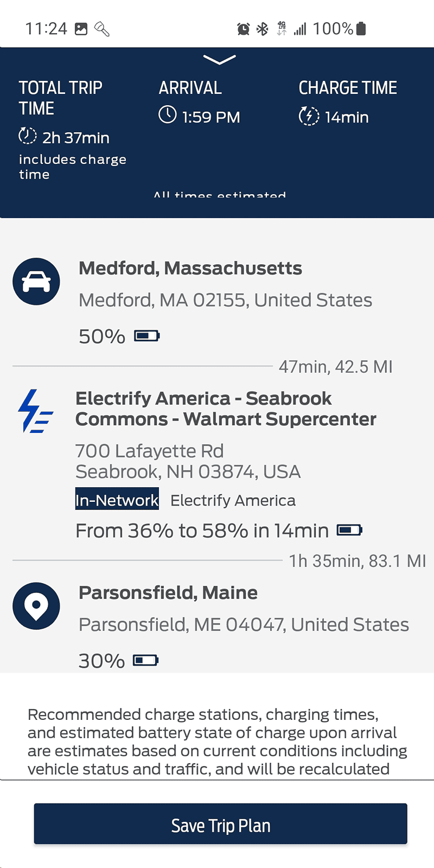The height and width of the screenshot is (868, 434).
Task: Tap the charge time bolt icon
Action: pyautogui.click(x=309, y=116)
